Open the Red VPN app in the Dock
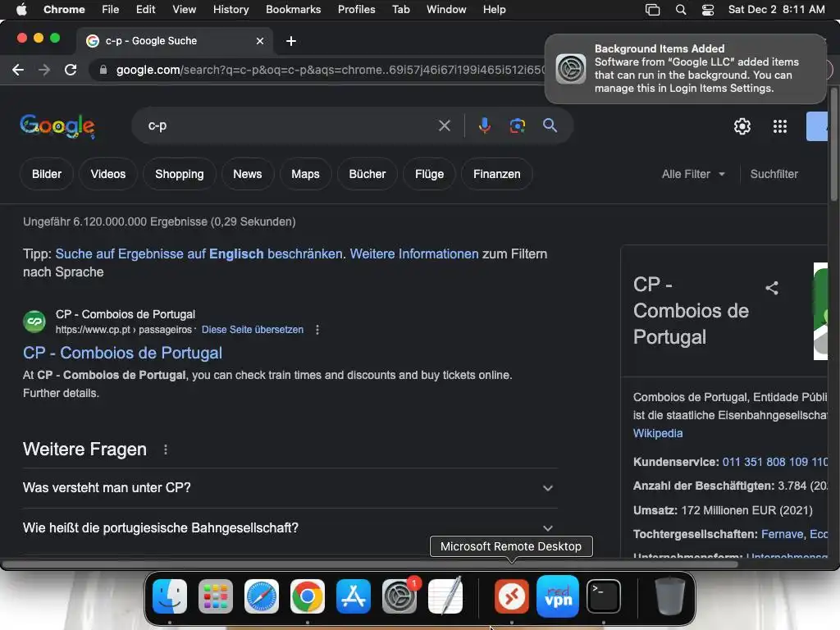The height and width of the screenshot is (630, 840). click(x=558, y=596)
